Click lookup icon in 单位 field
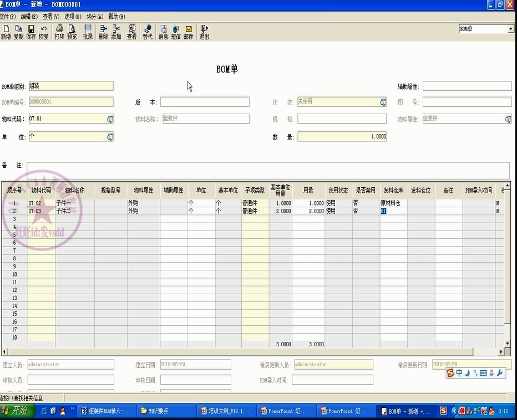 (110, 137)
